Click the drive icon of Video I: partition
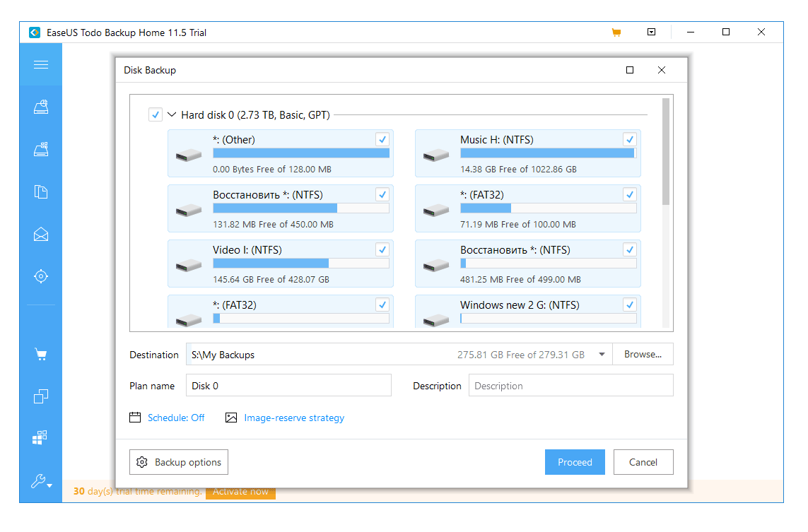 click(189, 265)
